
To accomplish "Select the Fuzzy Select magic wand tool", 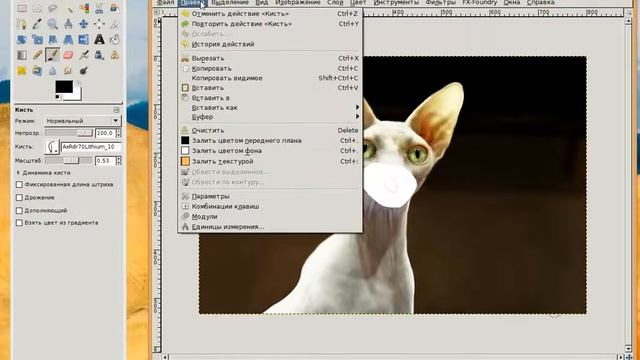I will tap(69, 9).
